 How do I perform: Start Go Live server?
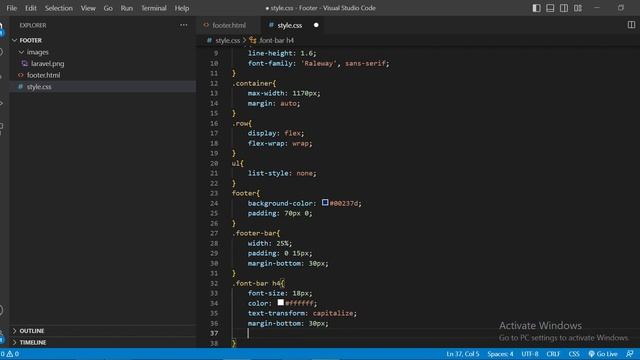click(603, 354)
